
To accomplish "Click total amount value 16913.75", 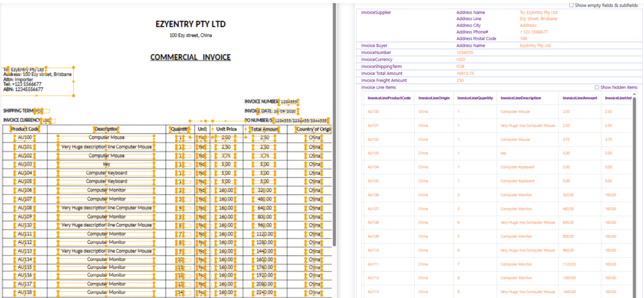I will pos(465,74).
